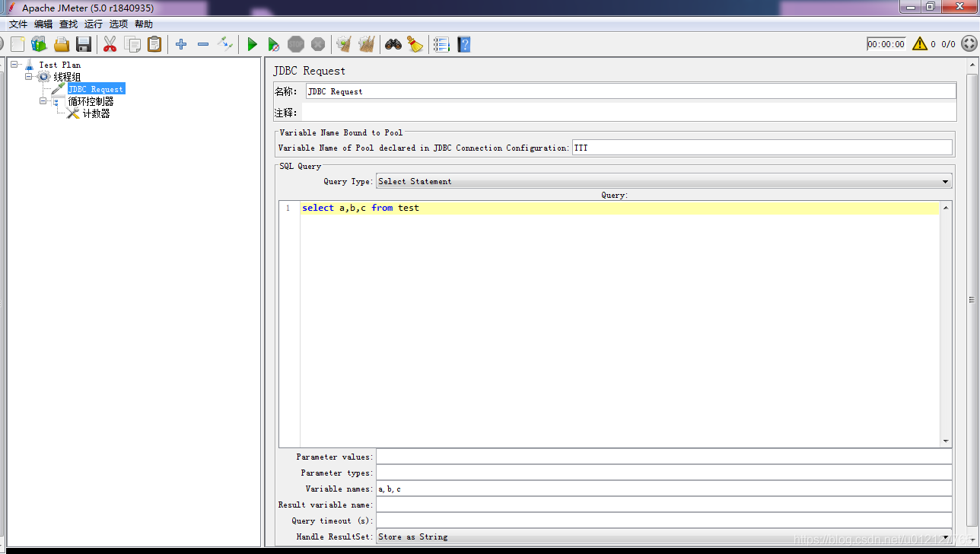This screenshot has width=980, height=554.
Task: Select 循环控制器 in the tree
Action: [x=91, y=101]
